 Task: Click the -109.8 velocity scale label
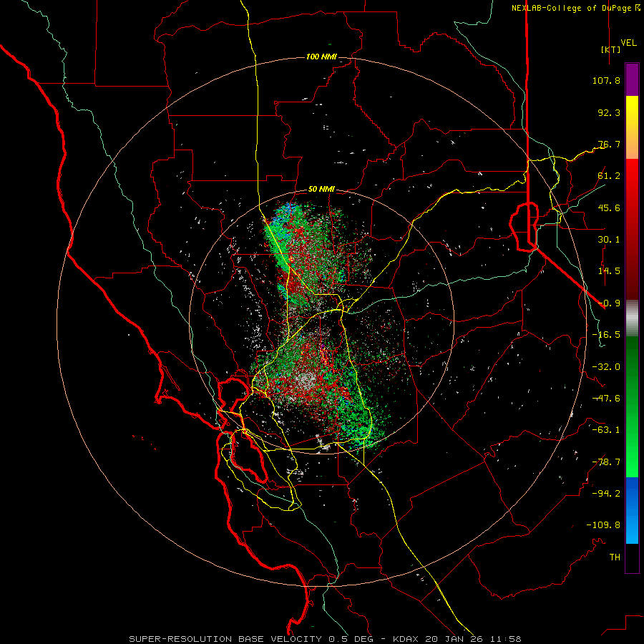[x=603, y=525]
